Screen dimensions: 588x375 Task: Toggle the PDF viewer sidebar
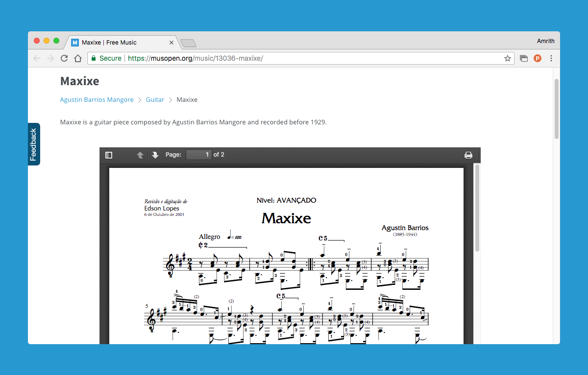(109, 155)
